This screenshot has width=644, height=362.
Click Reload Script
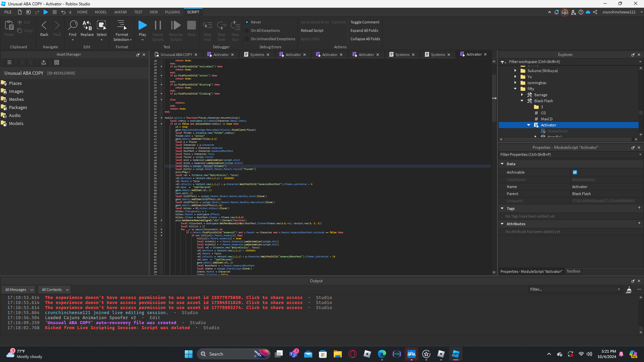point(312,31)
